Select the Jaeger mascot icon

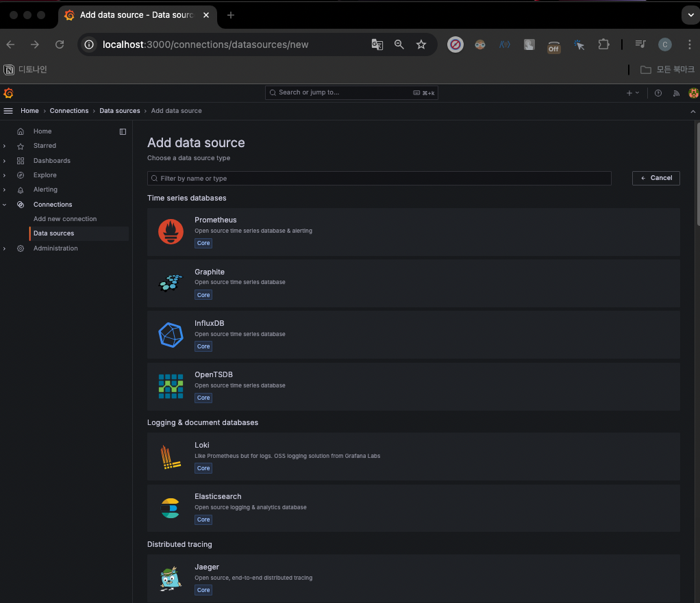pos(171,578)
